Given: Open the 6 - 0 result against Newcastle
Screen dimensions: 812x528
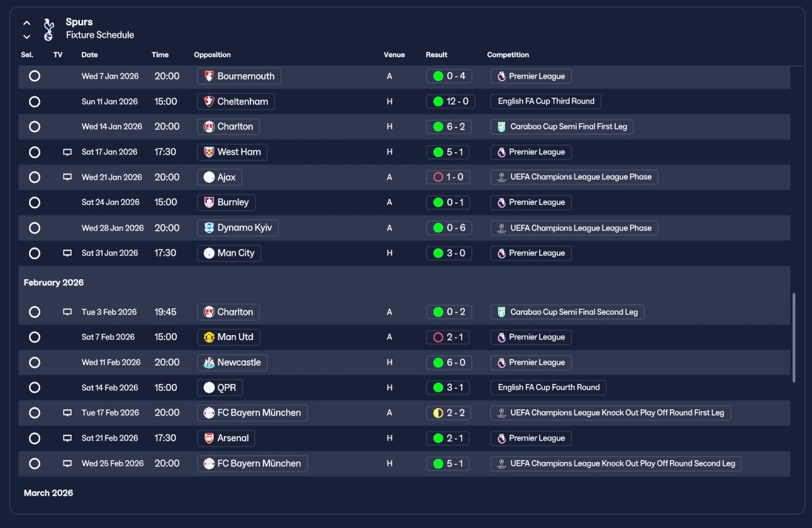Looking at the screenshot, I should pyautogui.click(x=449, y=362).
